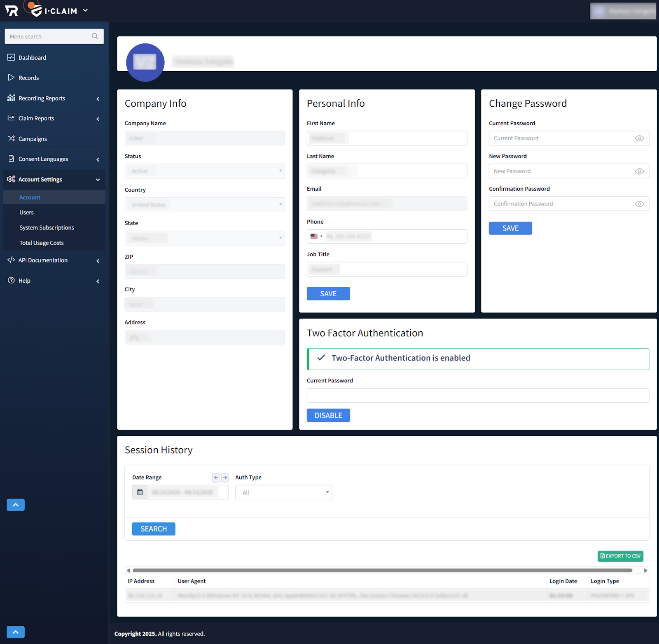Click the R logo in top bar
The width and height of the screenshot is (659, 644).
tap(12, 11)
